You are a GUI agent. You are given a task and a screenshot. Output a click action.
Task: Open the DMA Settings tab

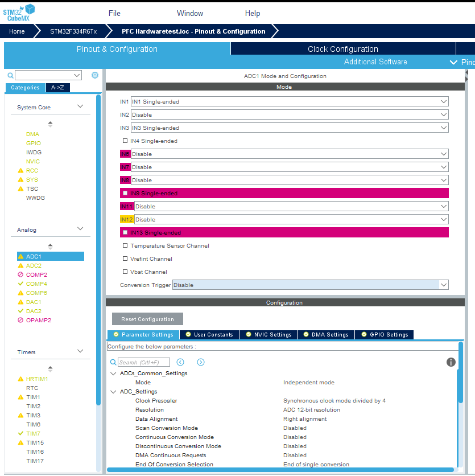click(x=325, y=335)
